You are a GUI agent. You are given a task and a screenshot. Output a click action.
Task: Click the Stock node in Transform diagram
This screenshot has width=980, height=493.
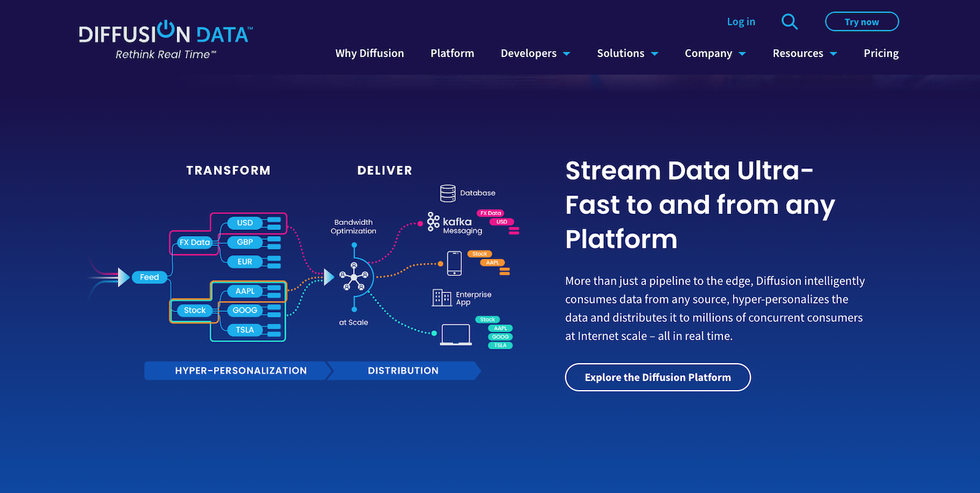(x=195, y=310)
